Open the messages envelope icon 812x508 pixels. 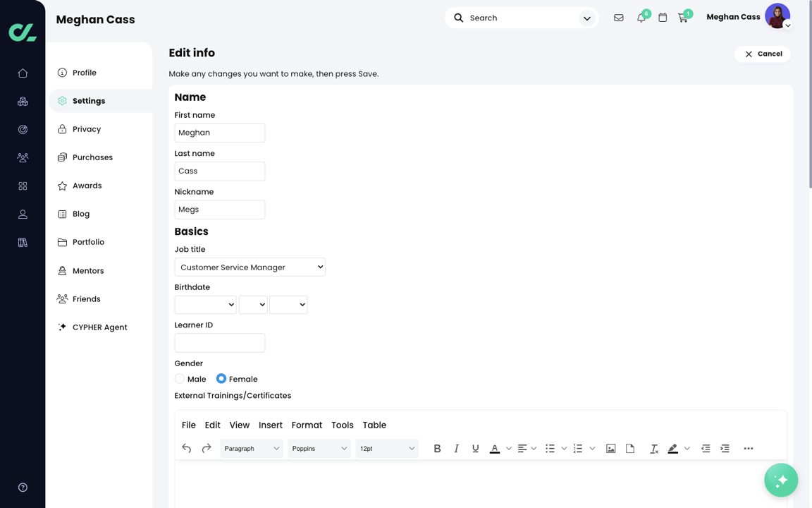pos(618,18)
